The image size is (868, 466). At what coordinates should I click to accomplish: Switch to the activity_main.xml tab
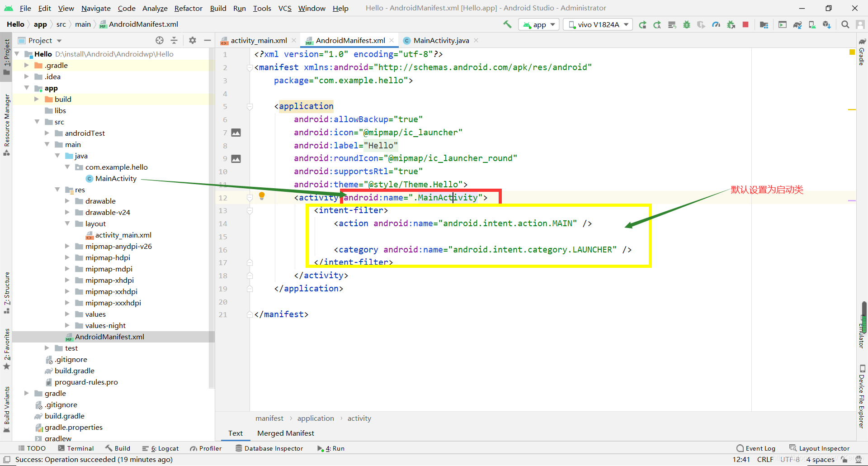259,40
